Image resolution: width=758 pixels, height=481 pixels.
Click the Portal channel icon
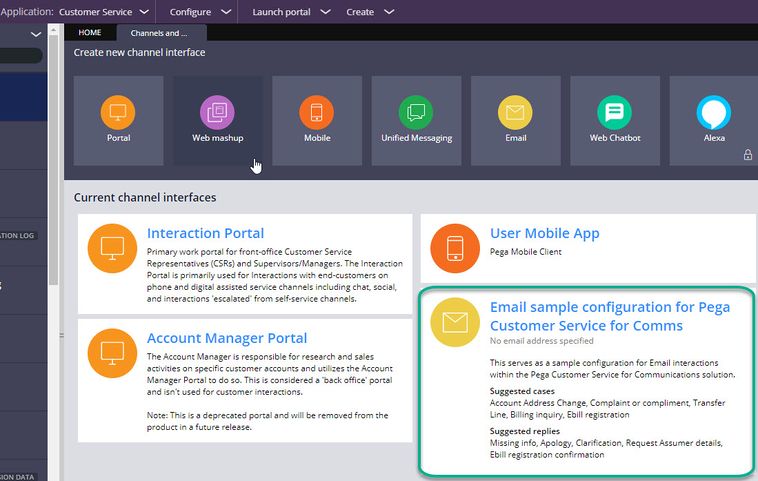(x=118, y=112)
